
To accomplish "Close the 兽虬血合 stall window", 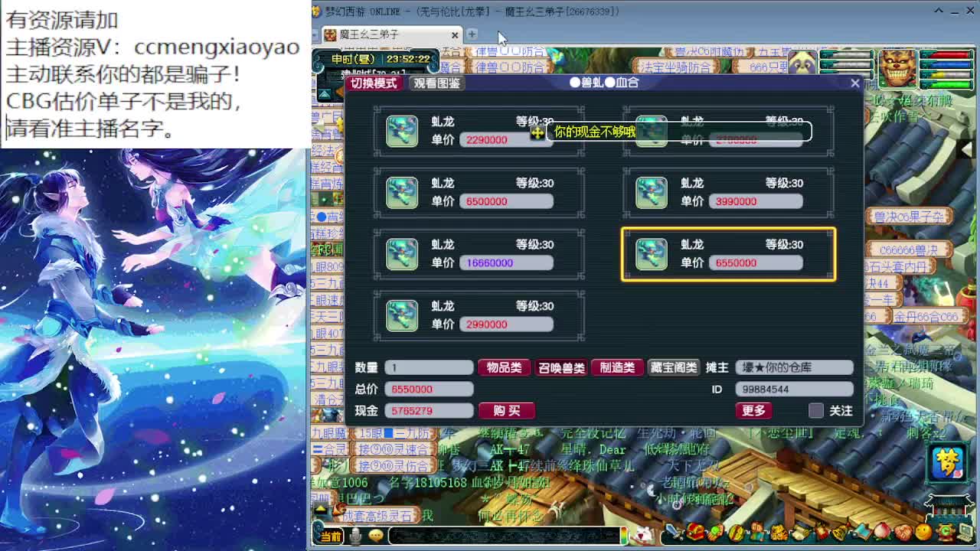I will (x=855, y=83).
